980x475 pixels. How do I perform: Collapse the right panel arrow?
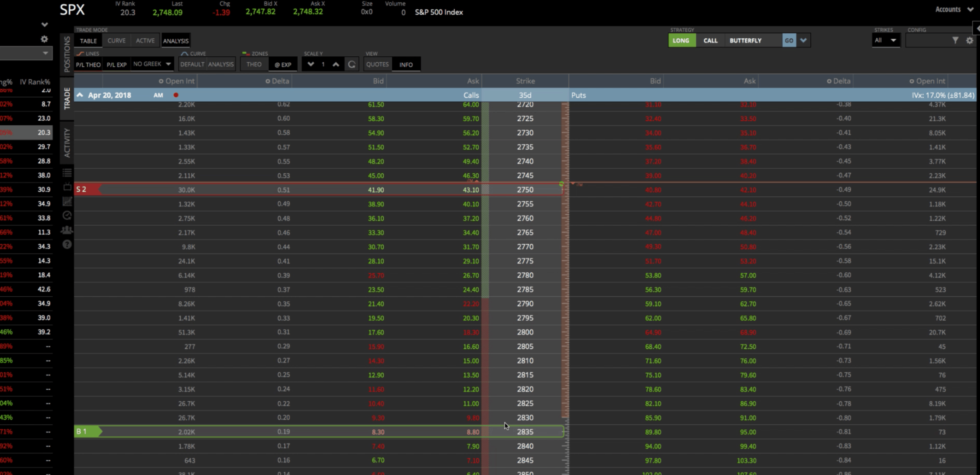[977, 28]
